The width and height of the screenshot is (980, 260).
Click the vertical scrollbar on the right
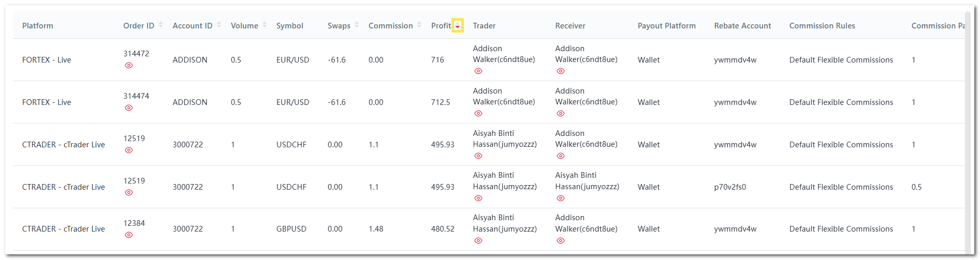coord(968,129)
